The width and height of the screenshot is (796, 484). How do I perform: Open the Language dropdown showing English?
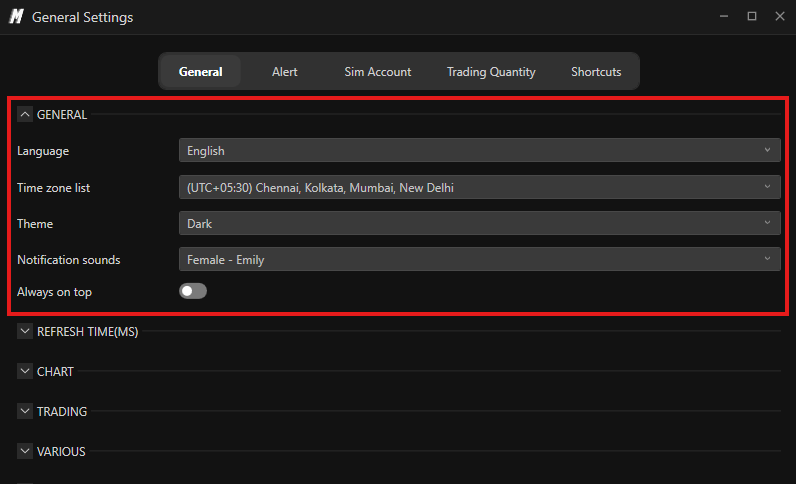point(480,150)
